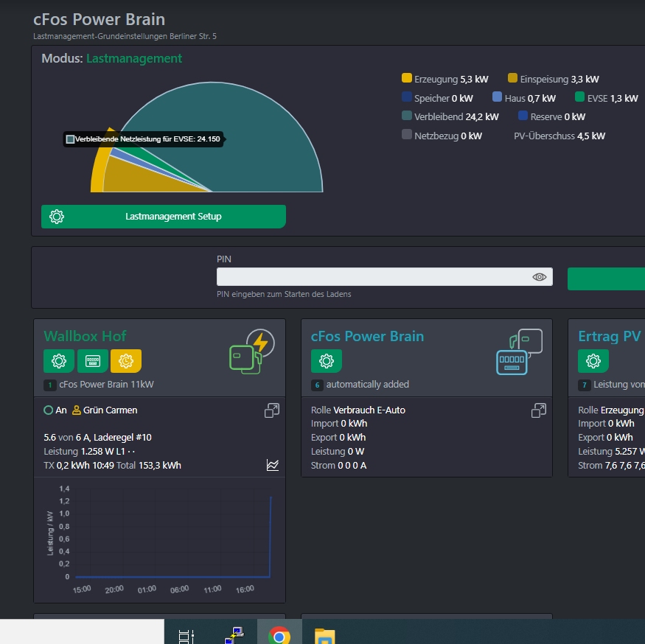Click the Strom 7,6 7,6 line in Ertrag PV
The width and height of the screenshot is (645, 644).
tap(611, 465)
